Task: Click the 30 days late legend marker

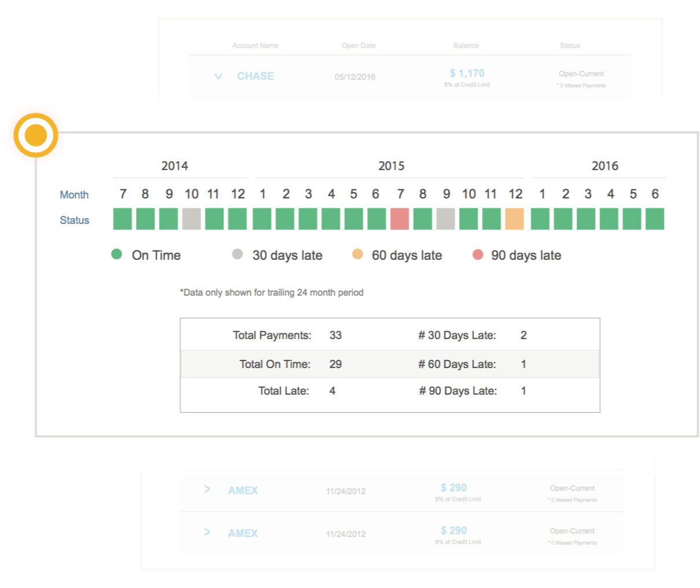Action: [x=237, y=255]
